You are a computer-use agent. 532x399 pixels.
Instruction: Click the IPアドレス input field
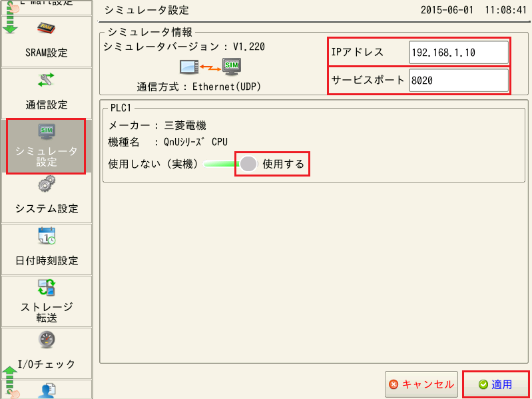(458, 53)
